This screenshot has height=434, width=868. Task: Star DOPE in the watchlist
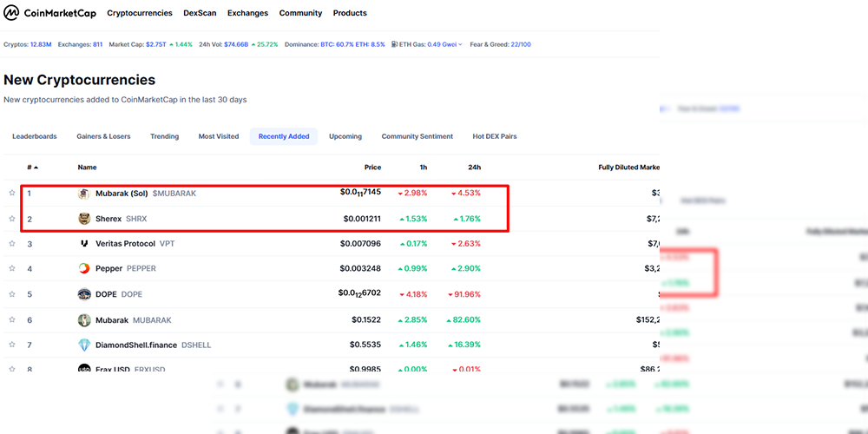(x=11, y=294)
